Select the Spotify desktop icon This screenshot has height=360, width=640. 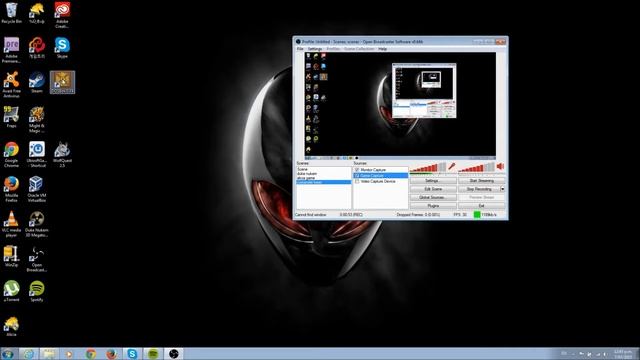point(37,291)
